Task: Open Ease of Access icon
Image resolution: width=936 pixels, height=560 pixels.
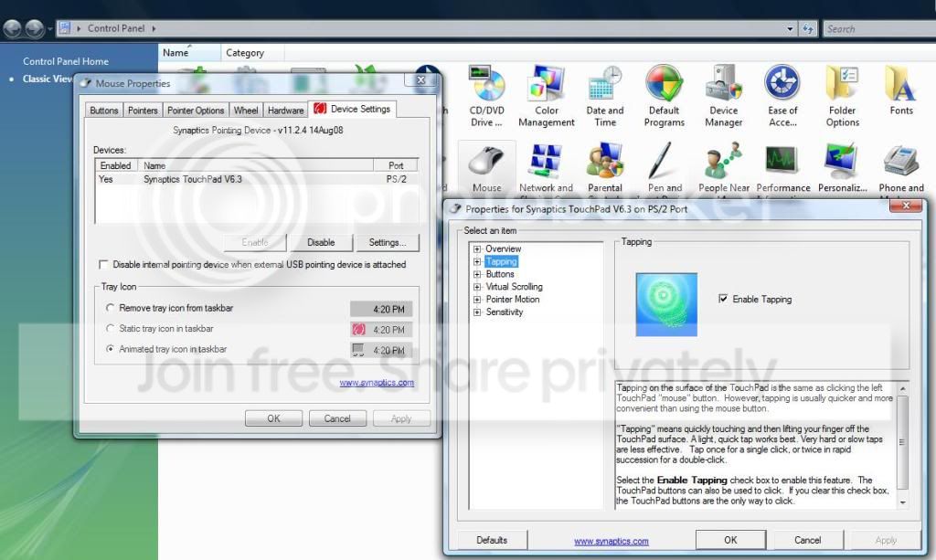Action: (x=782, y=97)
